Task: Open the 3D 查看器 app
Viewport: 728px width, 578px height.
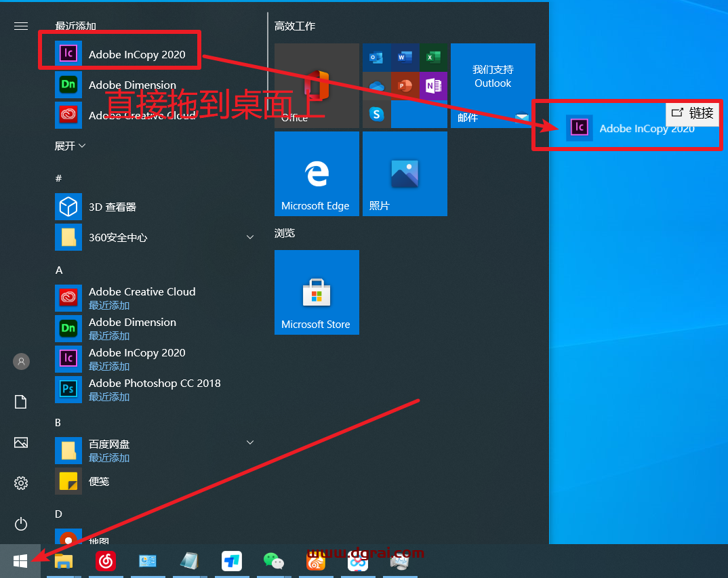Action: 156,207
